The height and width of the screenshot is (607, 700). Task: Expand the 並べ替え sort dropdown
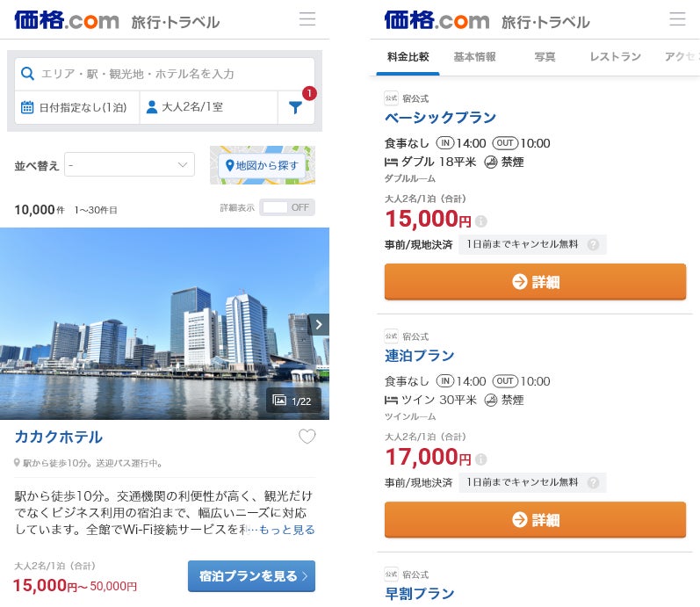click(x=129, y=164)
